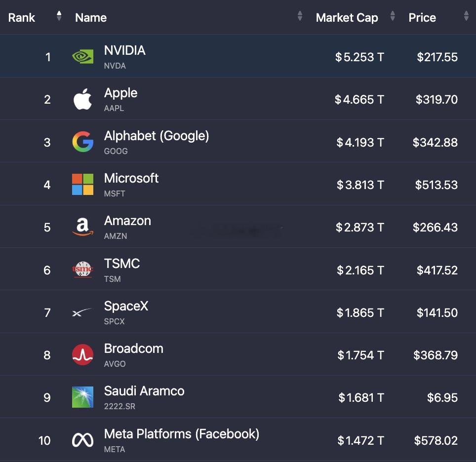Click the Name column header
Screen dimensions: 476x462
pos(91,18)
